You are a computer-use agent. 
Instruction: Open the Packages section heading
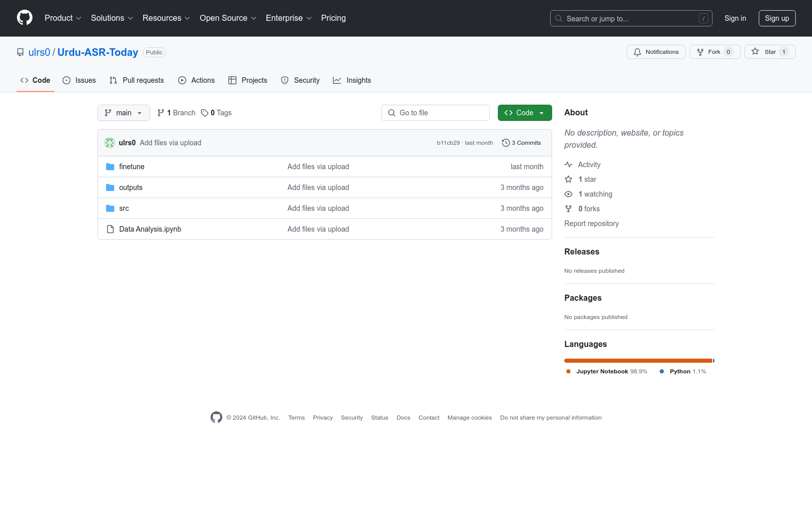tap(583, 298)
